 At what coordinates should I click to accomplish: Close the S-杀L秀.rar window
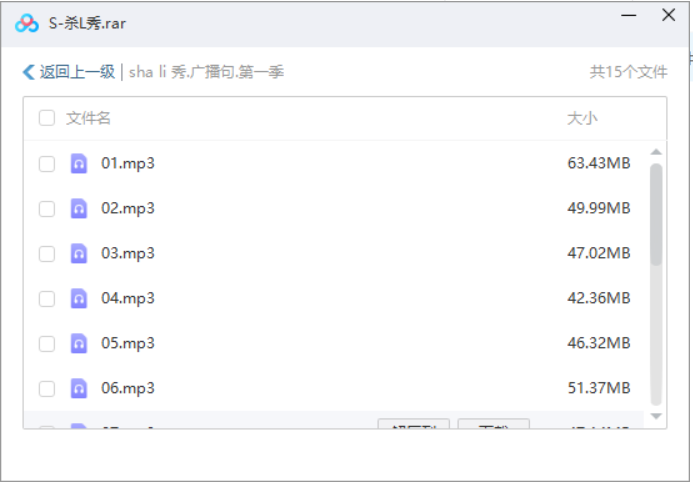(668, 16)
